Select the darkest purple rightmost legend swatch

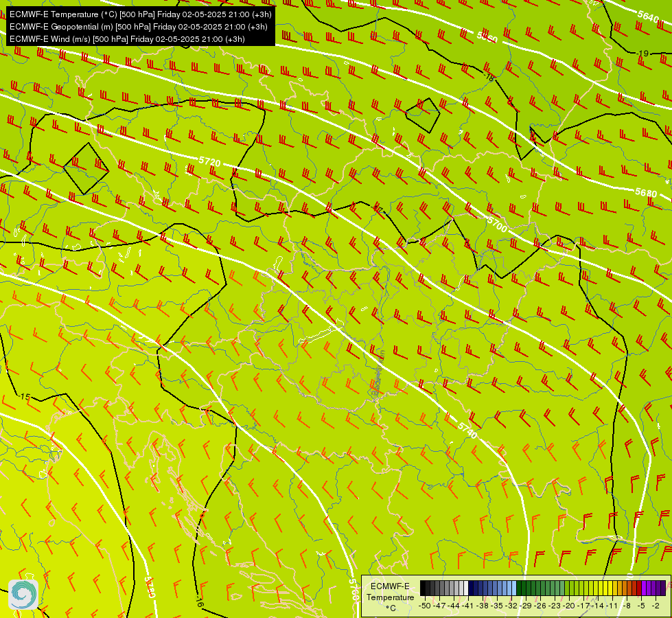pos(664,588)
